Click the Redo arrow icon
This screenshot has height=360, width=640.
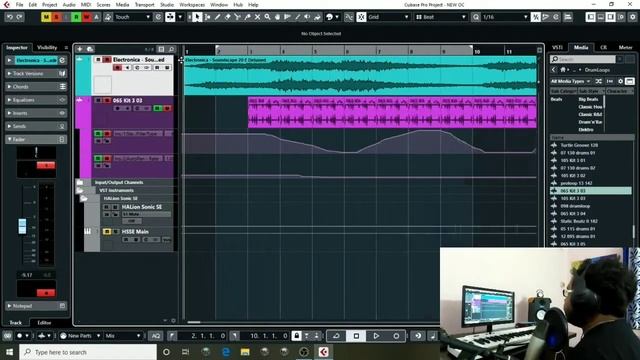pyautogui.click(x=19, y=17)
